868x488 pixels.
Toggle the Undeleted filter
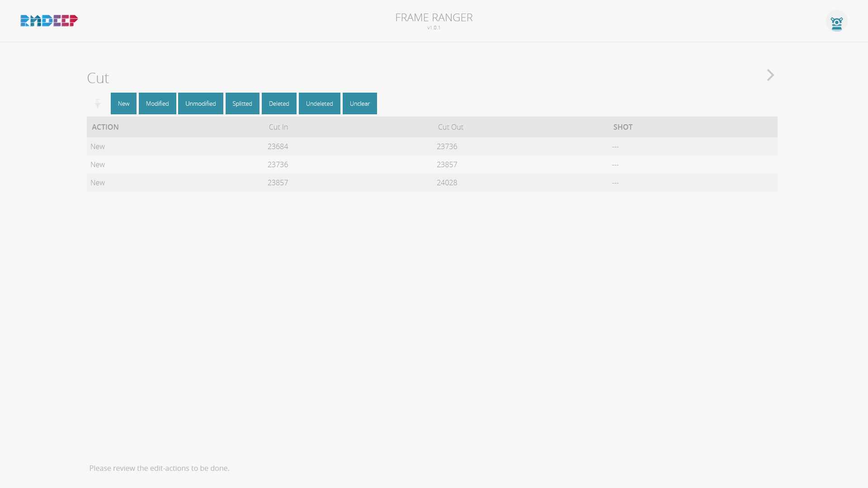(x=319, y=103)
